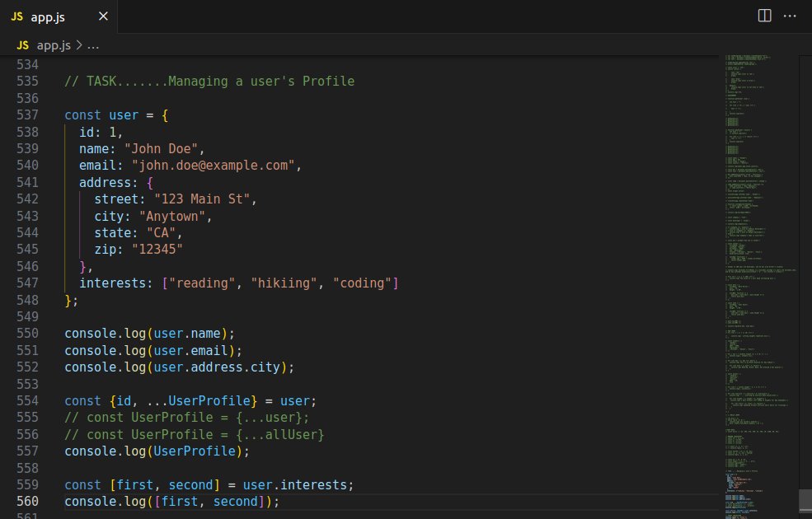Click the console.log(user.name) statement
This screenshot has height=519, width=812.
pyautogui.click(x=150, y=334)
